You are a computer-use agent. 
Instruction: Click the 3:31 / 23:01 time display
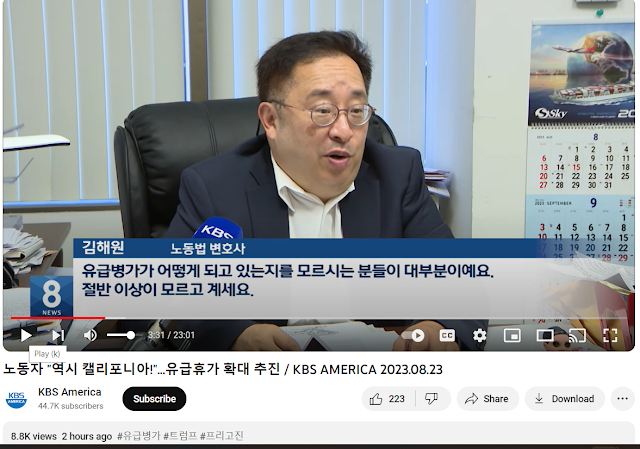(x=171, y=335)
